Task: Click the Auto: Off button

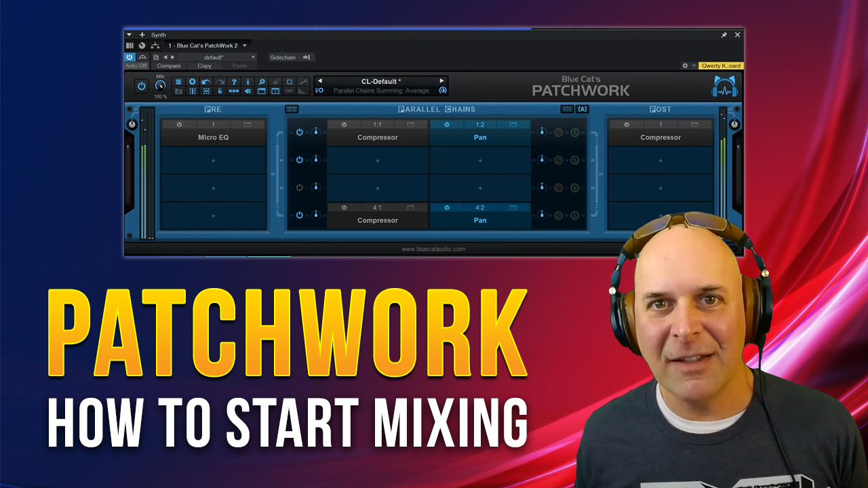Action: (136, 66)
